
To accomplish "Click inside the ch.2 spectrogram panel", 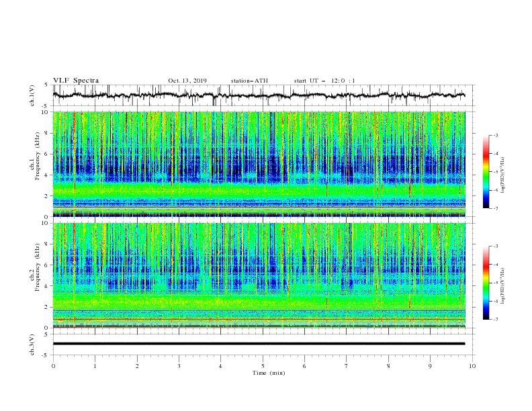I will pyautogui.click(x=259, y=275).
